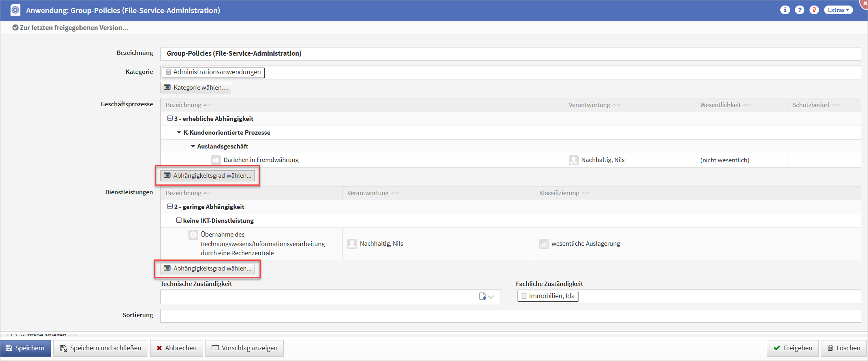Click into the Sortierung input field
Screen dimensions: 868x361
[510, 316]
